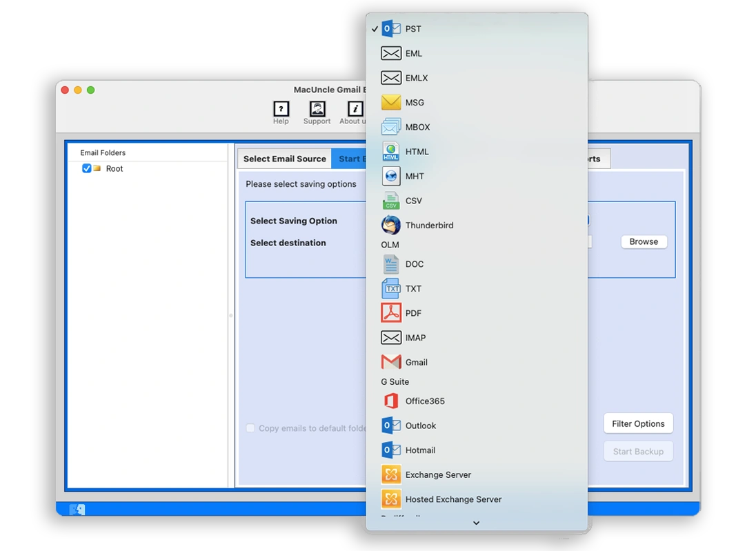Viewport: 756px width, 551px height.
Task: Switch to the Start Backup tab
Action: click(350, 159)
